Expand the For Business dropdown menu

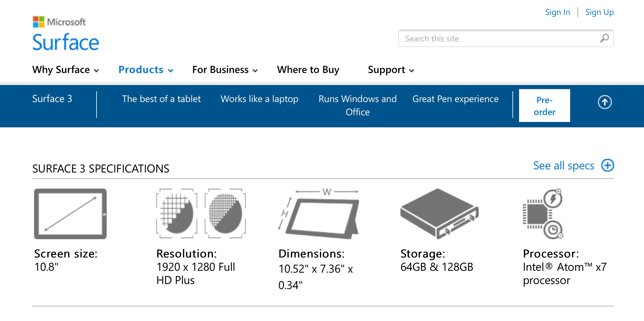click(225, 70)
